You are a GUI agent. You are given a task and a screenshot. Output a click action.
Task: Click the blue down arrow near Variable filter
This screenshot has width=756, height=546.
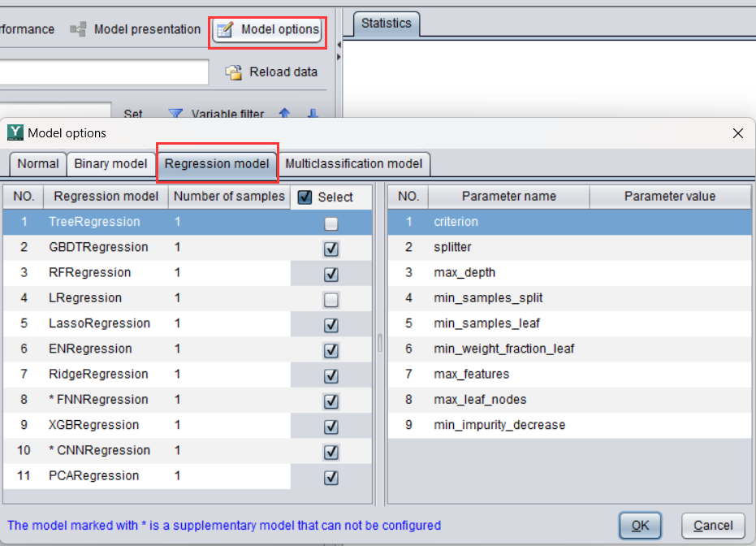point(311,115)
